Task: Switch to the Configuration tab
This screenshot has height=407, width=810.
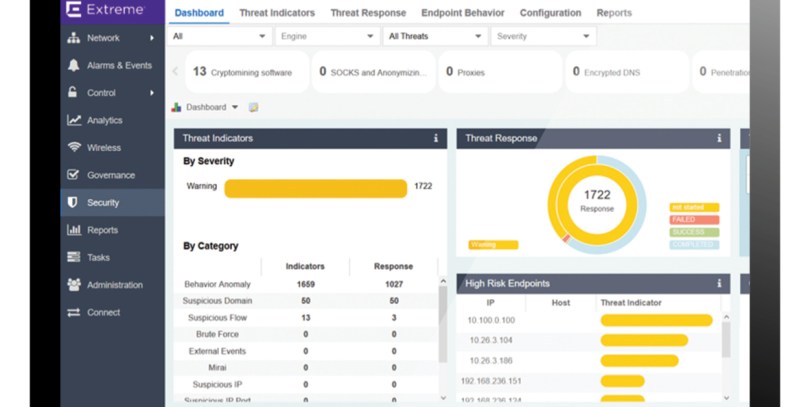Action: pos(550,13)
